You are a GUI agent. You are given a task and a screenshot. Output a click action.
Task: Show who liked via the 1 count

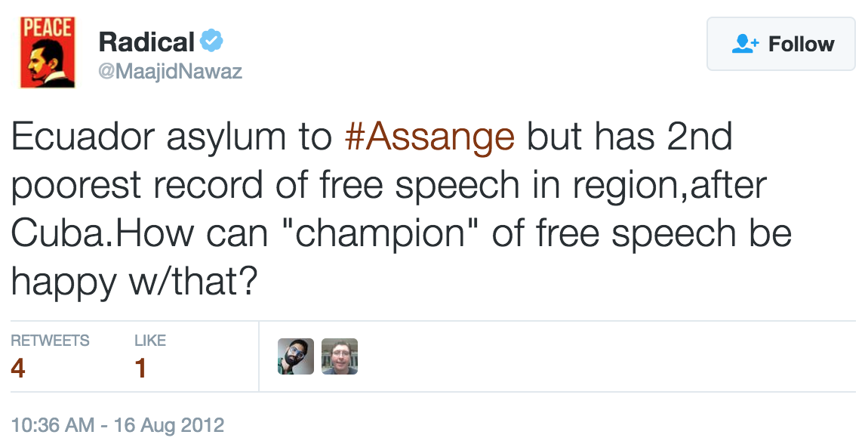[x=140, y=368]
